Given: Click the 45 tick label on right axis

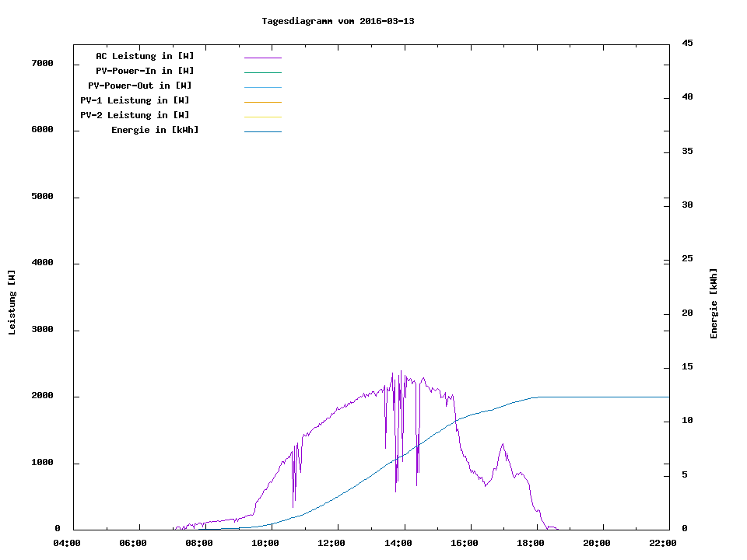Looking at the screenshot, I should [x=687, y=43].
